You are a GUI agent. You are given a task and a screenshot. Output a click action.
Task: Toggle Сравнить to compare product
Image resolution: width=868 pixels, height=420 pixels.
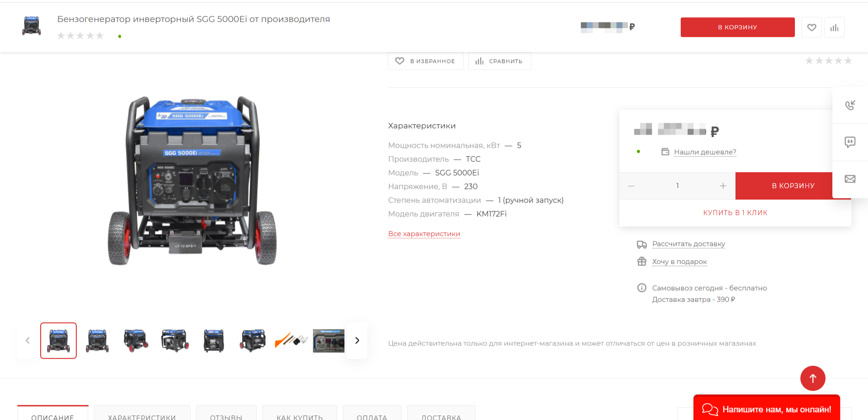[499, 61]
